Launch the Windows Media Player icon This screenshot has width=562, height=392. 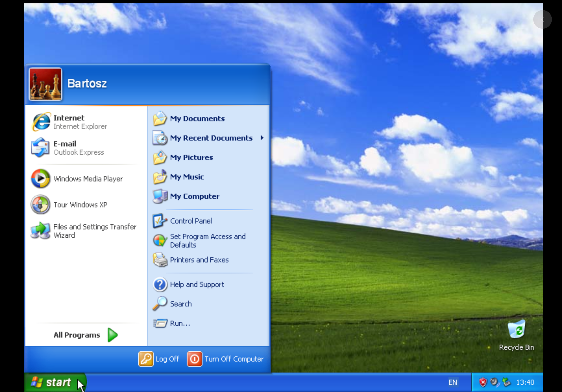[40, 178]
